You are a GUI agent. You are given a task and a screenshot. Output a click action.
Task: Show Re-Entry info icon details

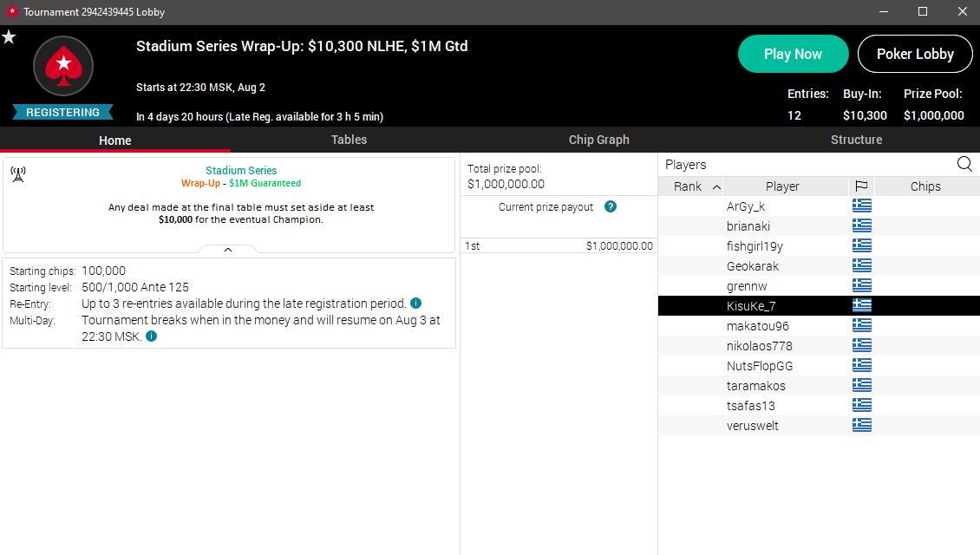[x=415, y=304]
